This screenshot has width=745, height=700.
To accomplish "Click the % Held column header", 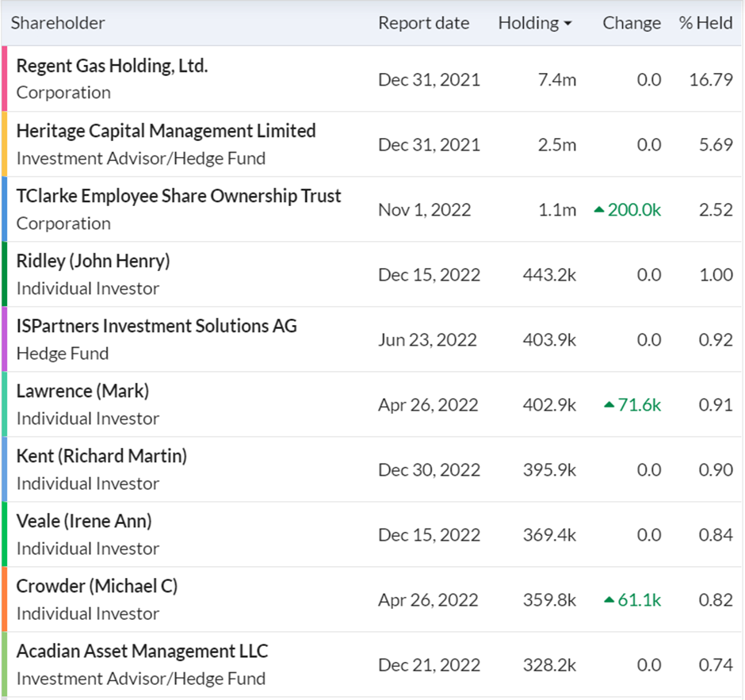I will [x=705, y=23].
